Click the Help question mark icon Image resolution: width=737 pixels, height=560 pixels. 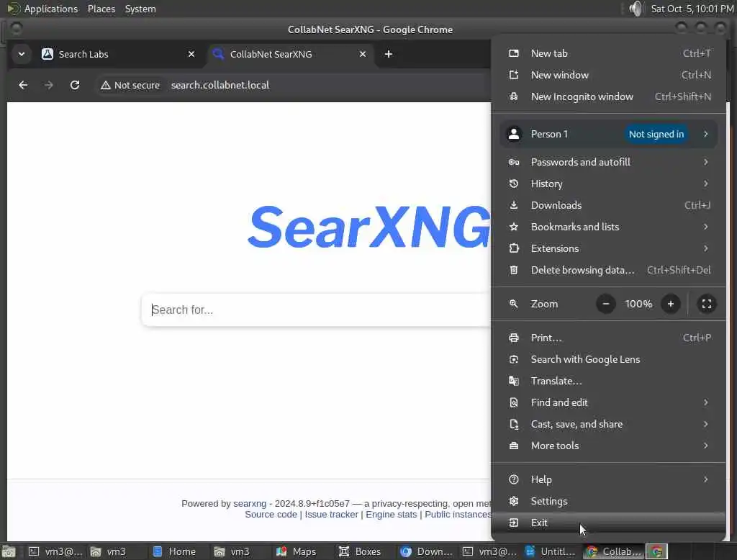click(x=514, y=479)
